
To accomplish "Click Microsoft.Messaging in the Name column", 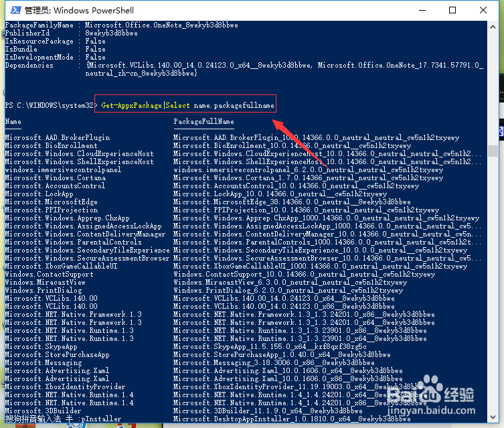I will 44,363.
